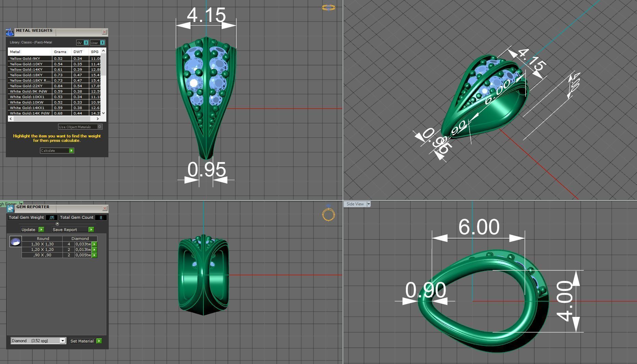
Task: Click the Save Report button
Action: pos(72,230)
